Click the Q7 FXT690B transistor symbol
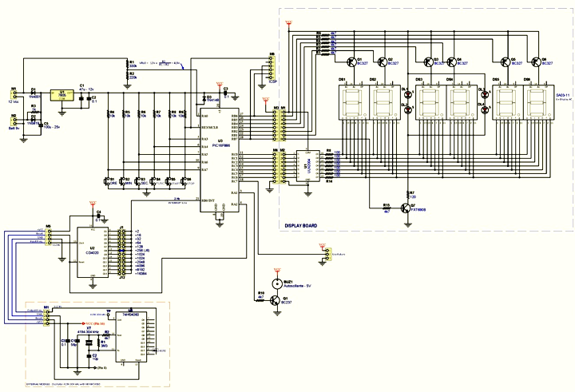Image resolution: width=575 pixels, height=392 pixels. [x=406, y=208]
